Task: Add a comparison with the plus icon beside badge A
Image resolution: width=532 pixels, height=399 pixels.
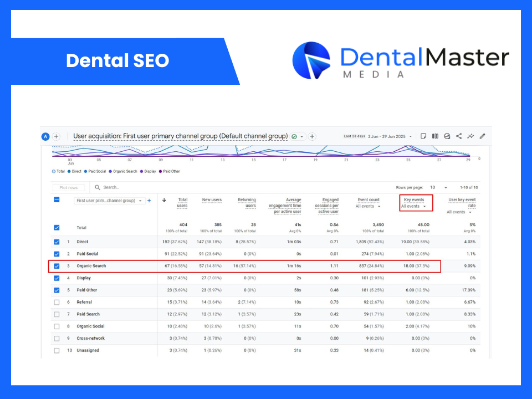Action: (57, 136)
